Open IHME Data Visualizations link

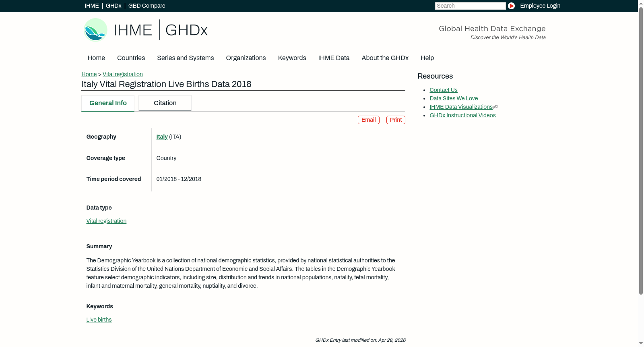[461, 107]
